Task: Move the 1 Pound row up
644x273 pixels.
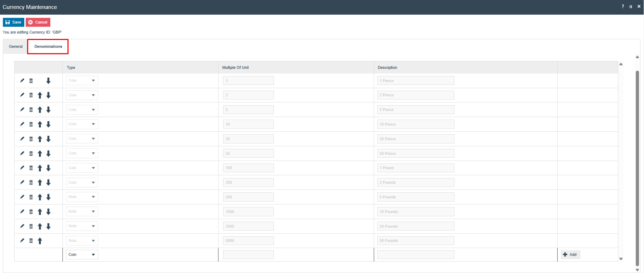Action: click(40, 168)
